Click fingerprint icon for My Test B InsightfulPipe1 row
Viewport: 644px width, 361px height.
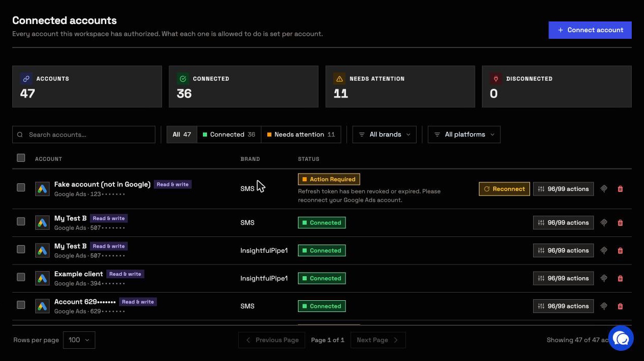[x=604, y=251]
